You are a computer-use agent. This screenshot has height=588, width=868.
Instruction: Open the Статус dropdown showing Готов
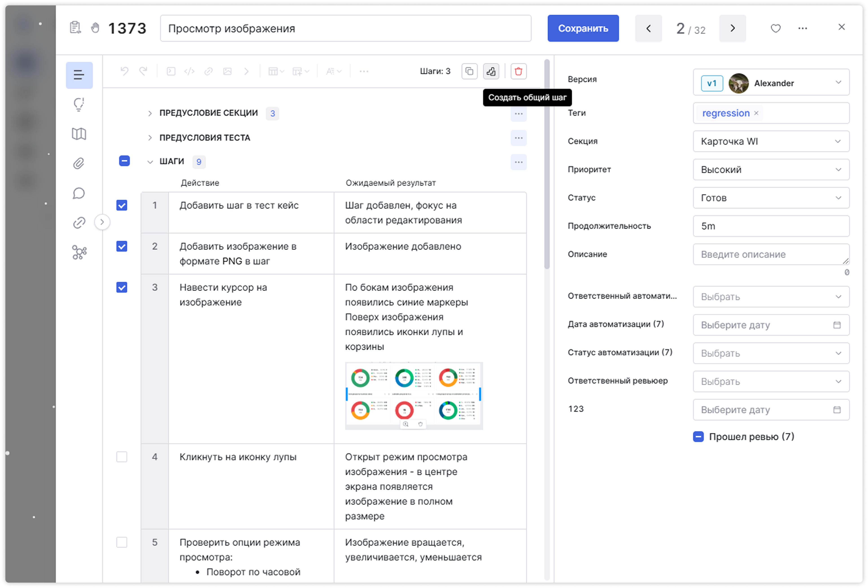(771, 198)
